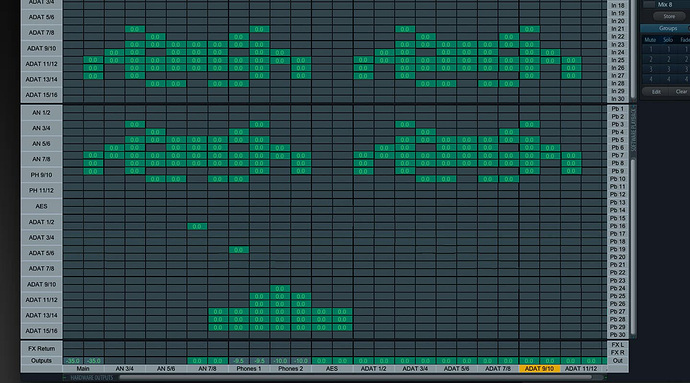This screenshot has height=383, width=690.
Task: Toggle Mute group 1
Action: 650,50
